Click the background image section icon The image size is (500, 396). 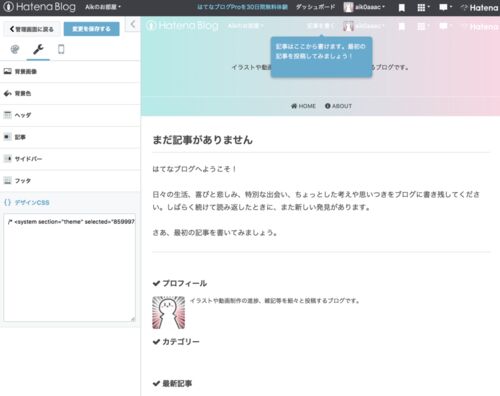tap(8, 71)
